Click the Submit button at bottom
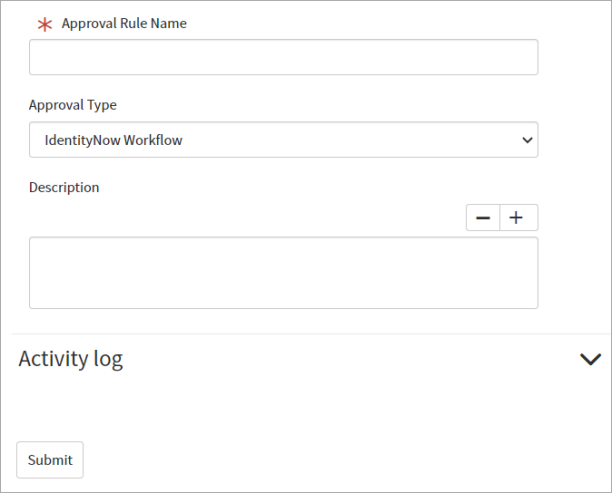612x493 pixels. 50,460
